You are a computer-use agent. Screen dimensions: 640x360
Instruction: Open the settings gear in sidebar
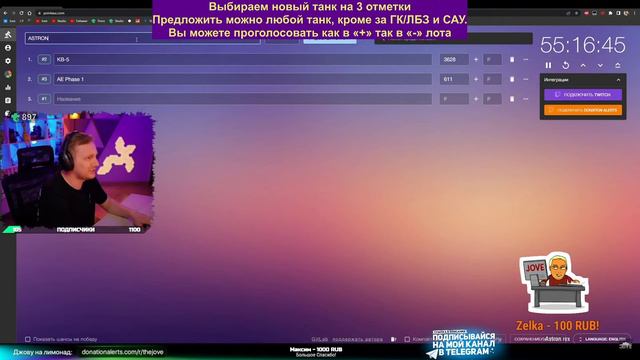(8, 61)
